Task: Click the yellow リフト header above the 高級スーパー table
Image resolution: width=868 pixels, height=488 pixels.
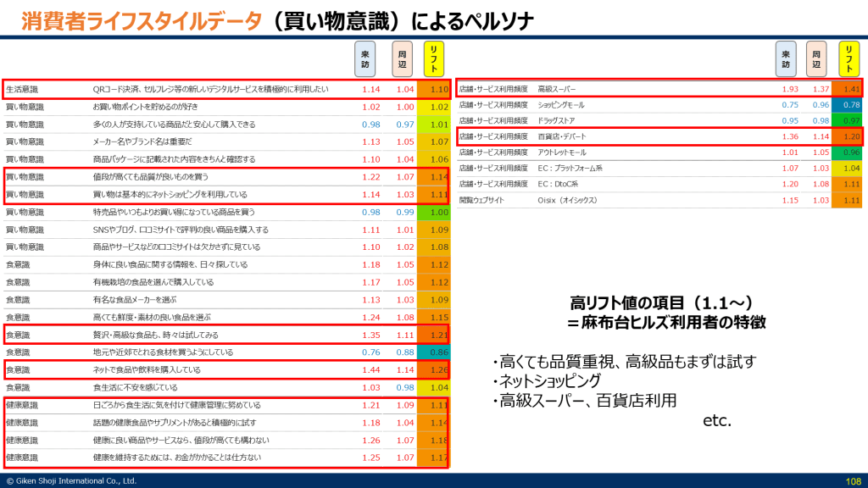Action: pyautogui.click(x=849, y=59)
